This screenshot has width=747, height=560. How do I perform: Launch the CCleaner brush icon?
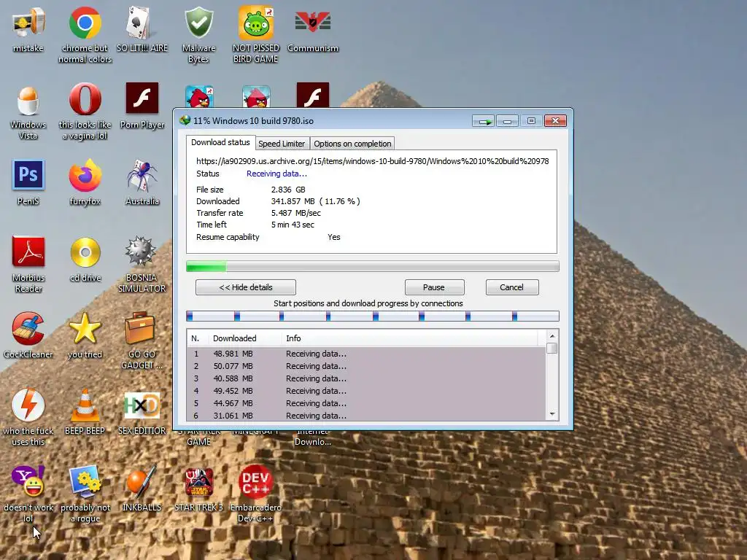click(28, 329)
